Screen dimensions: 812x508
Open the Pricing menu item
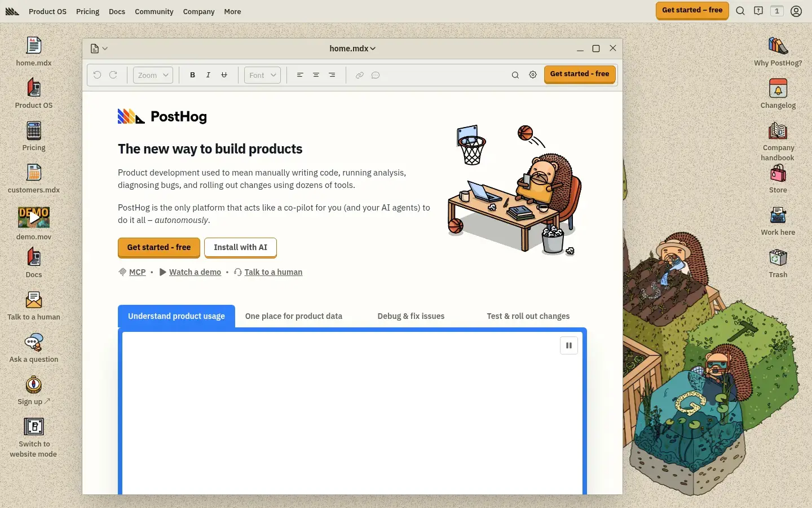(x=87, y=11)
